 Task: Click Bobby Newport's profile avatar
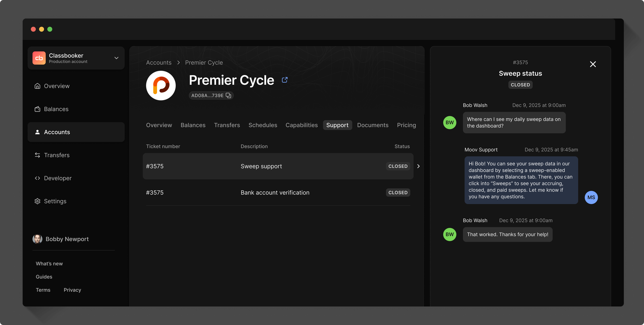pos(37,239)
